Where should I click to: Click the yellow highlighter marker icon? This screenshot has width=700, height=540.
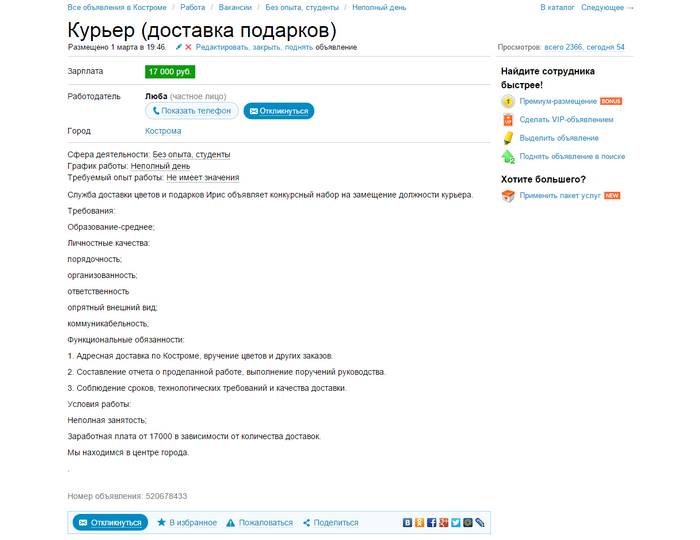tap(508, 138)
